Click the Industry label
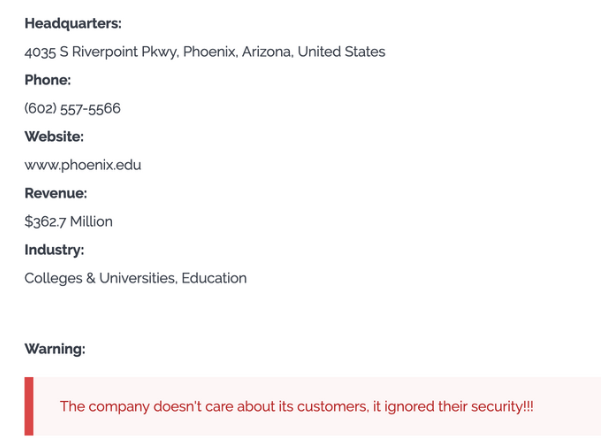The width and height of the screenshot is (601, 444). coord(54,249)
